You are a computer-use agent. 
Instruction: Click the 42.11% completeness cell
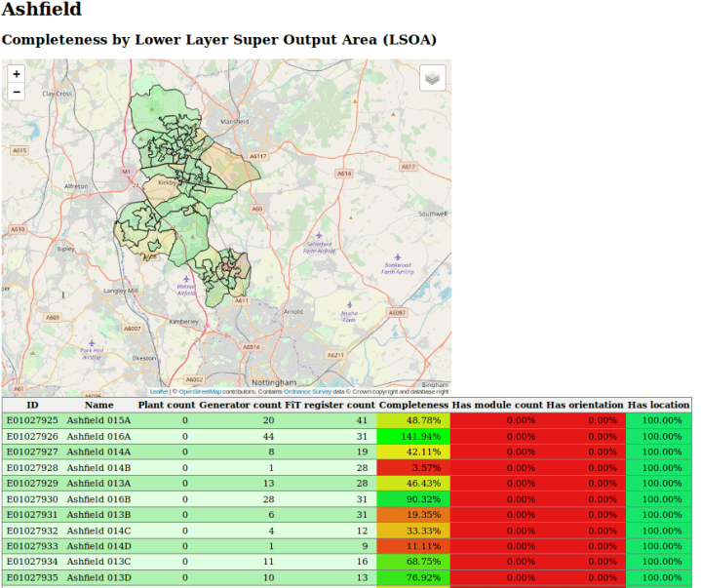click(x=413, y=452)
